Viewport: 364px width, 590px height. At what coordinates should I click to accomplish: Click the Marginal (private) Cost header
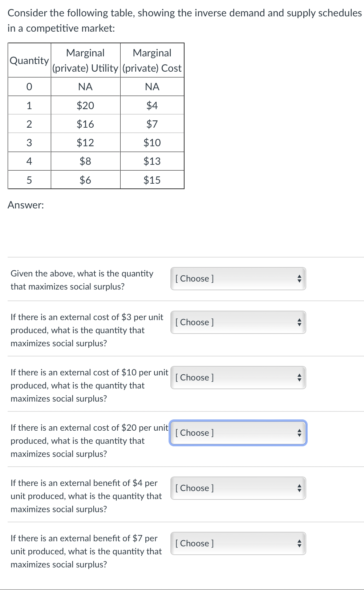click(x=152, y=60)
